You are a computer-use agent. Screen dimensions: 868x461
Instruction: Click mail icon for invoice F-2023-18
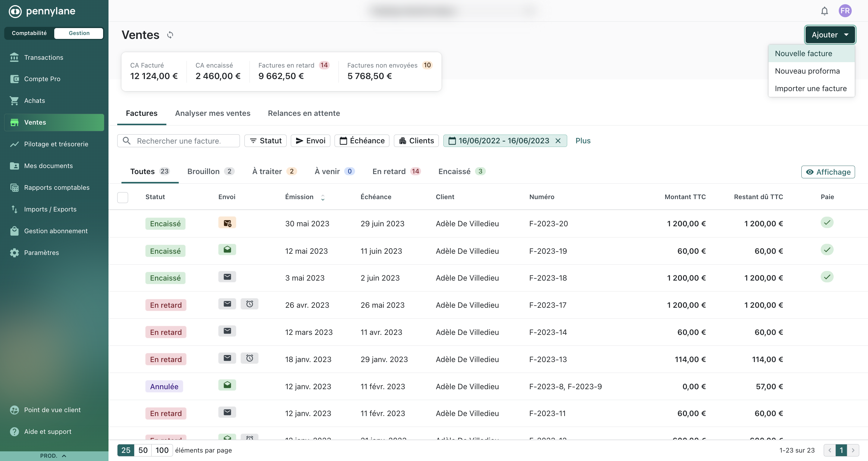point(227,277)
